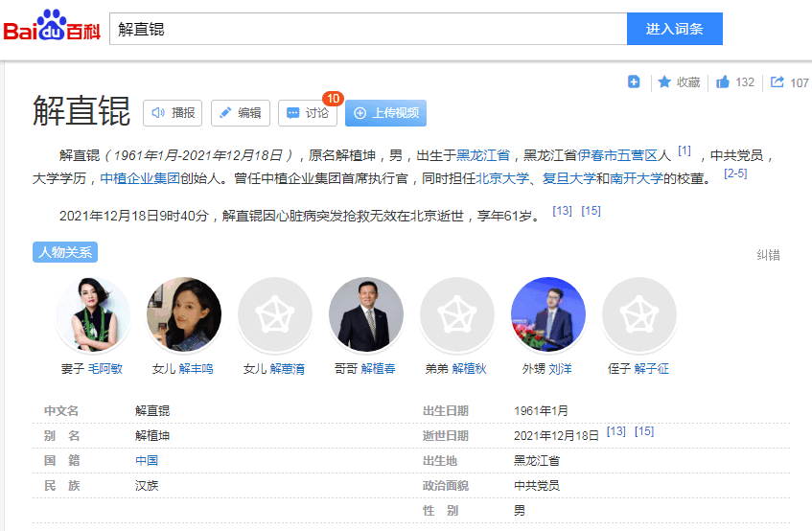Click the 上传视频 upload video button
This screenshot has width=812, height=531.
[x=385, y=113]
